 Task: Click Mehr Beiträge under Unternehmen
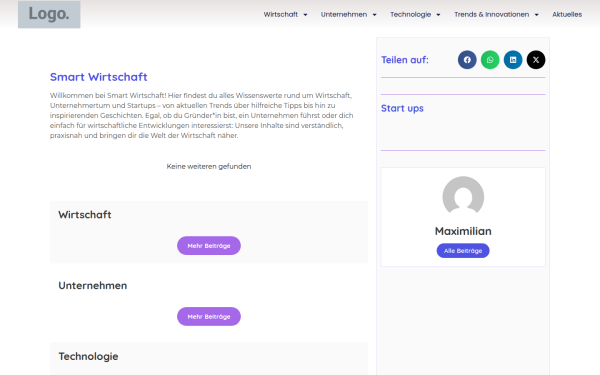point(209,316)
